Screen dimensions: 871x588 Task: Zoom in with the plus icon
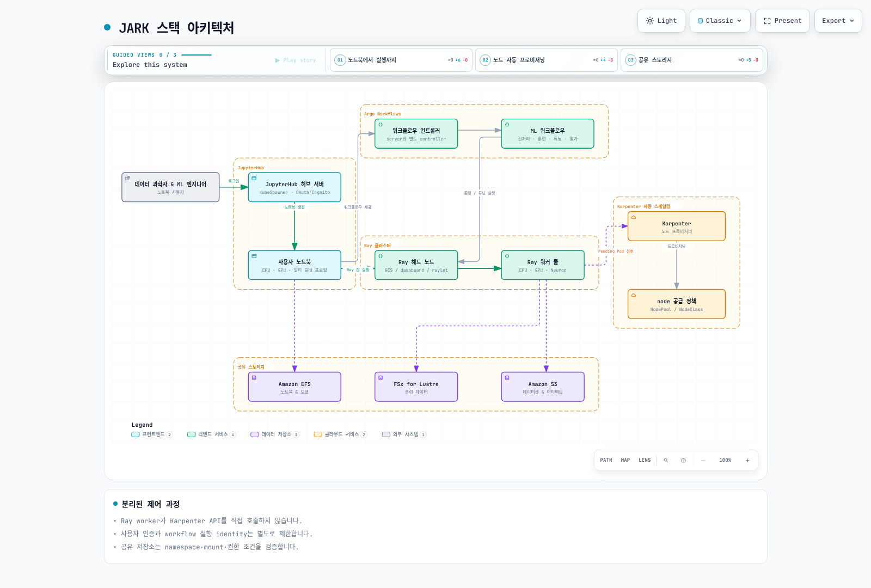pos(747,460)
